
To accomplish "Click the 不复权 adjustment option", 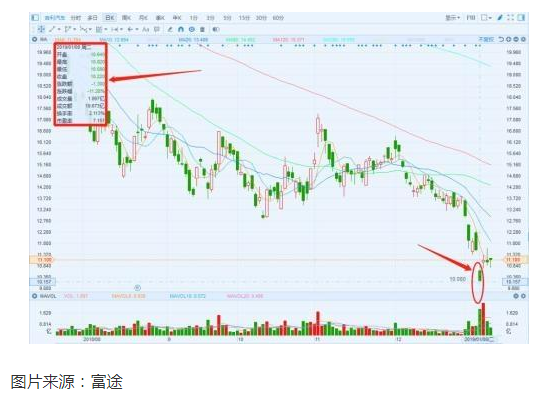I will coord(487,40).
